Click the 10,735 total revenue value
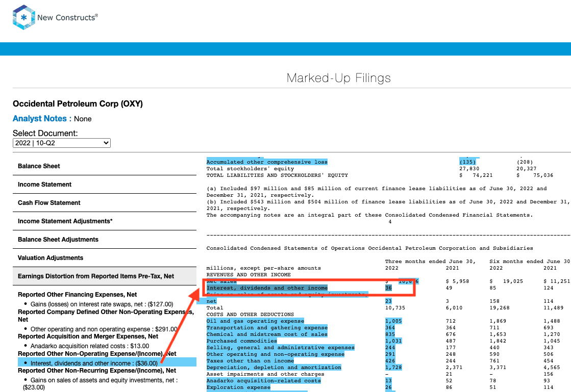571x392 pixels. coord(395,308)
